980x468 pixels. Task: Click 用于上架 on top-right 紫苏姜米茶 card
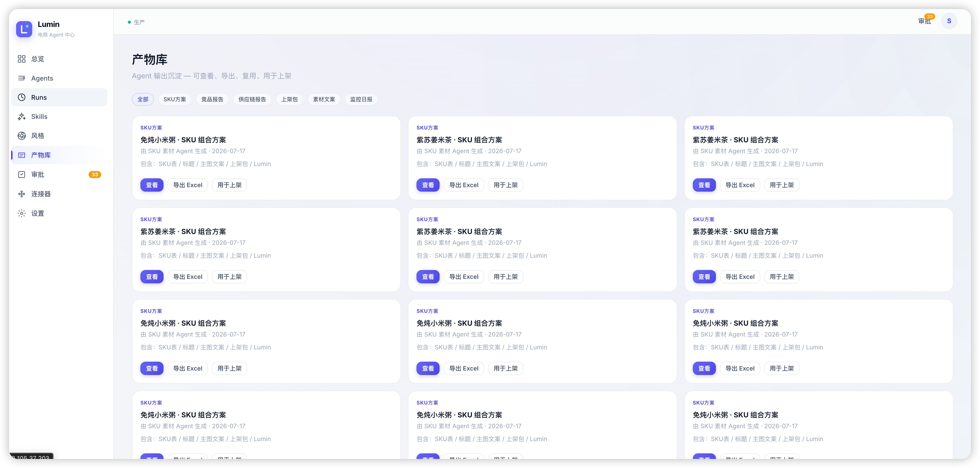(782, 185)
